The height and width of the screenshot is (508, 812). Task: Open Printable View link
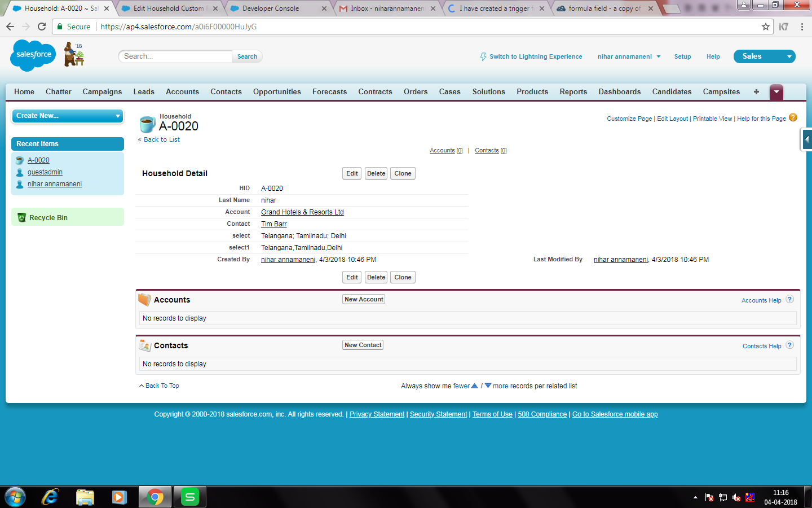pyautogui.click(x=712, y=119)
